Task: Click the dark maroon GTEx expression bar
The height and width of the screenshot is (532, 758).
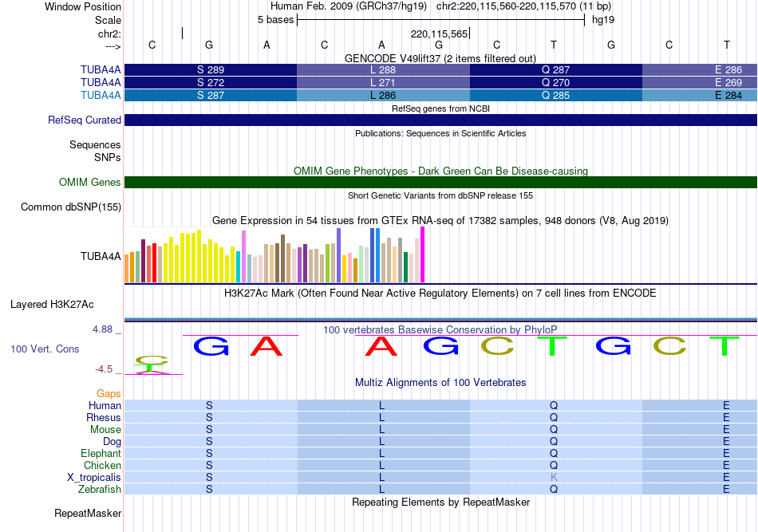Action: (143, 261)
